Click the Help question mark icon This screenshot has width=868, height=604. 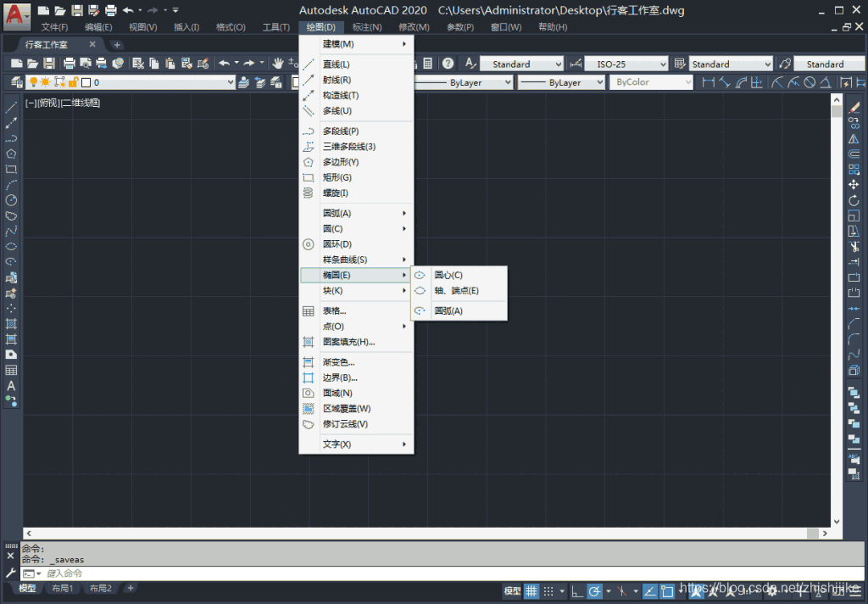pos(448,64)
